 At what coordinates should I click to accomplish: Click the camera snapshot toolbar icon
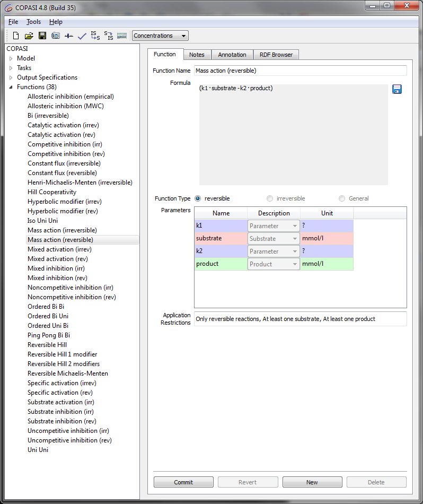coord(56,36)
